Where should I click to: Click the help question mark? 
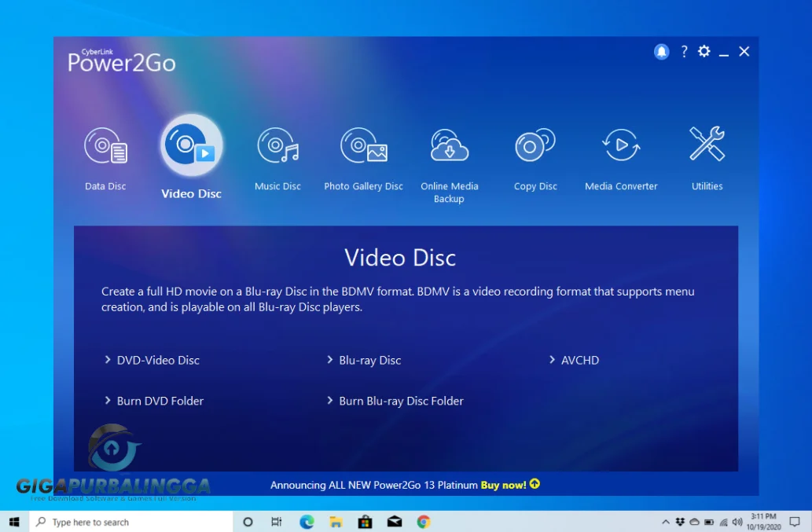684,52
